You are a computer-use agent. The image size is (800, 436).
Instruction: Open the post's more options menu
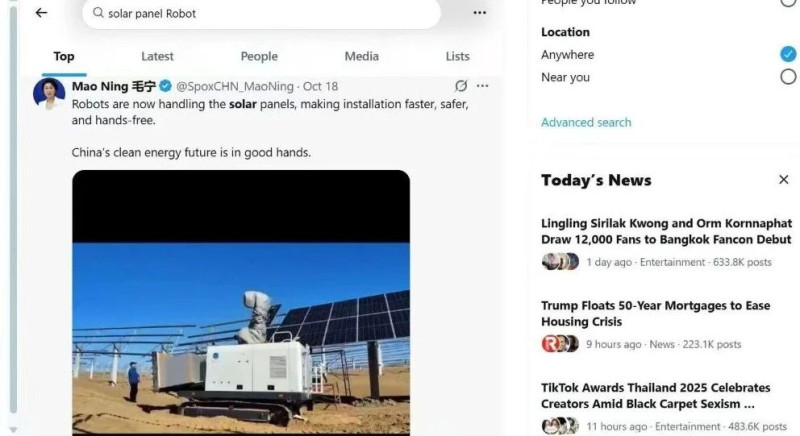483,86
